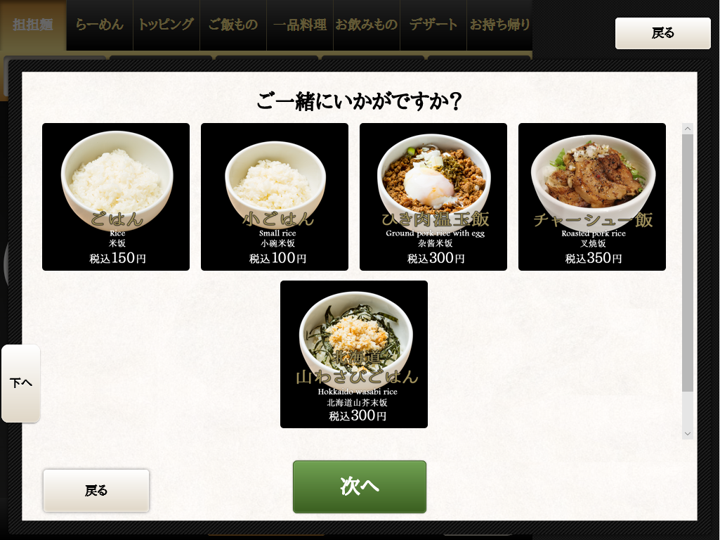This screenshot has width=720, height=540.
Task: Open the トッピング tab
Action: [x=166, y=25]
